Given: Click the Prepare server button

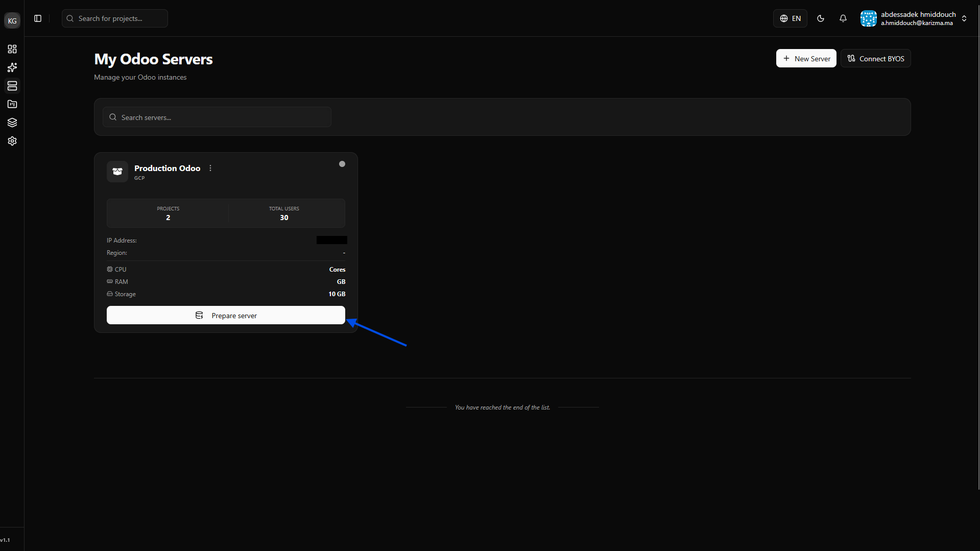Looking at the screenshot, I should tap(226, 315).
